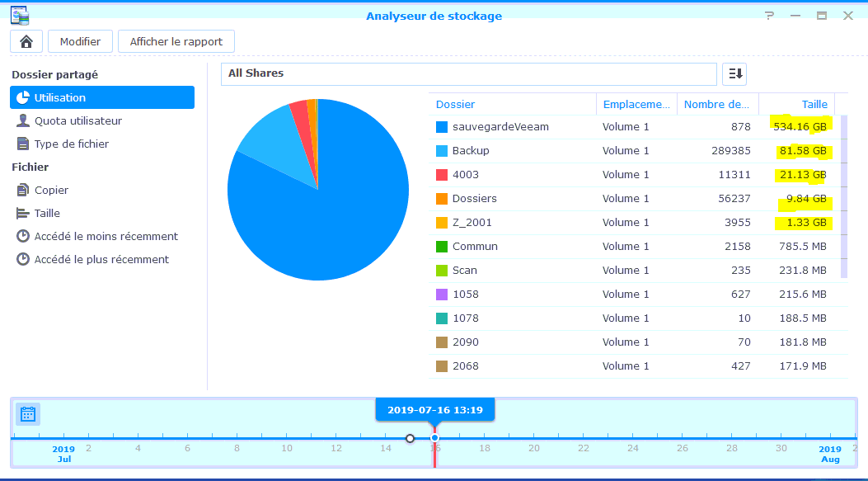Sort by the Dossier column header

tap(512, 104)
